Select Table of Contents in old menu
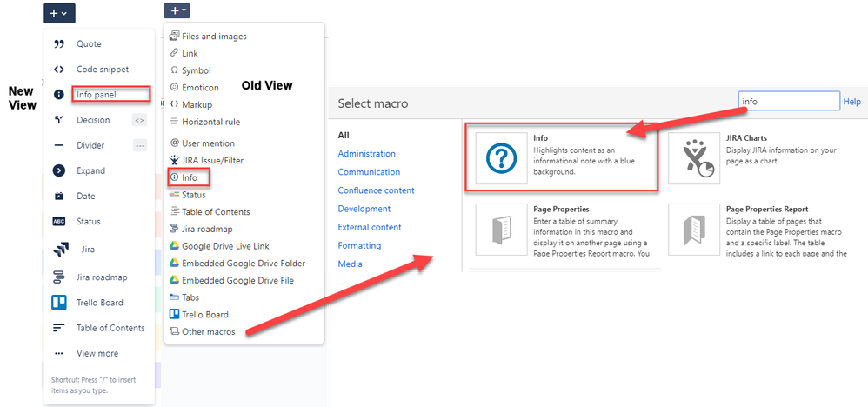Image resolution: width=868 pixels, height=407 pixels. [216, 212]
